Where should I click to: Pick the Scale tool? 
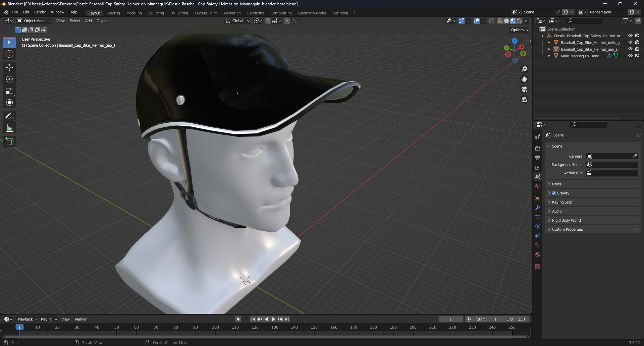point(9,91)
